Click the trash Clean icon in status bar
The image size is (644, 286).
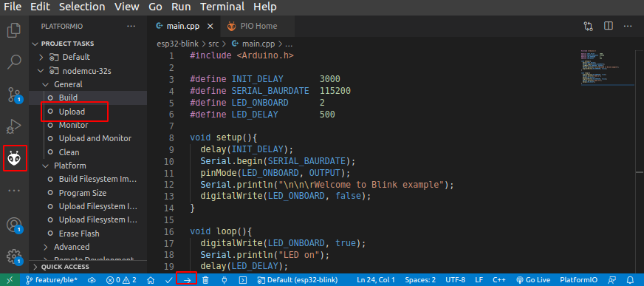pos(206,280)
